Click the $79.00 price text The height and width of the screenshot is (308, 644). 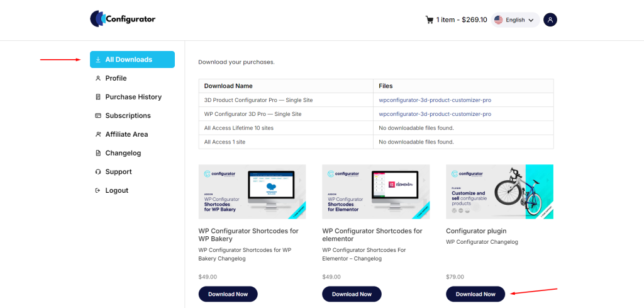455,277
